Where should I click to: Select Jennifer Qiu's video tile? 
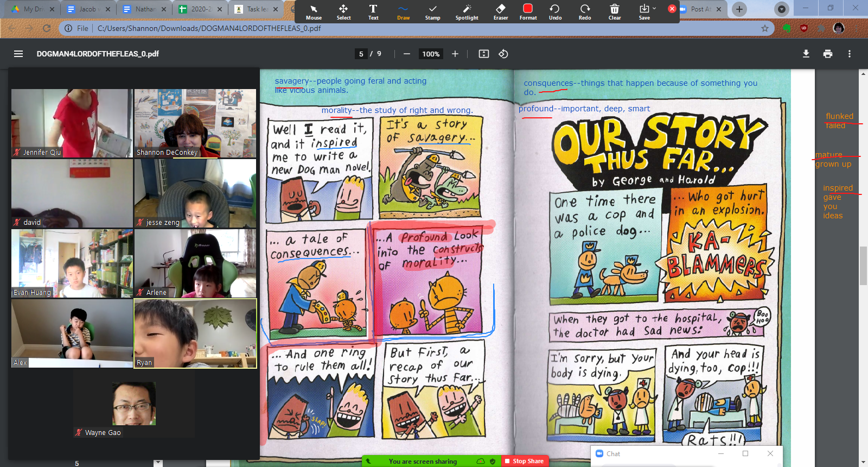coord(72,123)
